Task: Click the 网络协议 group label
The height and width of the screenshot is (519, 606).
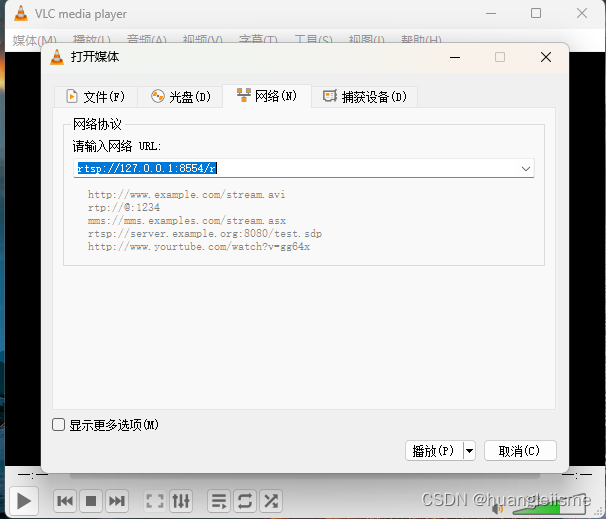Action: coord(97,124)
